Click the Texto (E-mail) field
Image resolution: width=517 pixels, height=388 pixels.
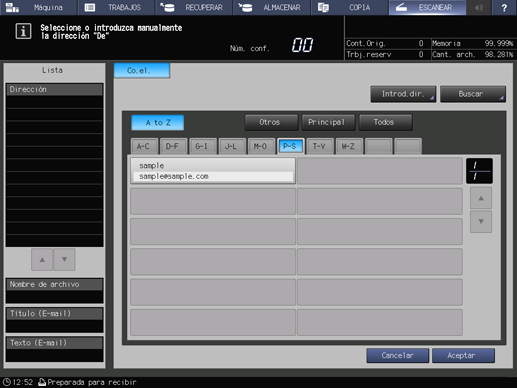[x=54, y=349]
